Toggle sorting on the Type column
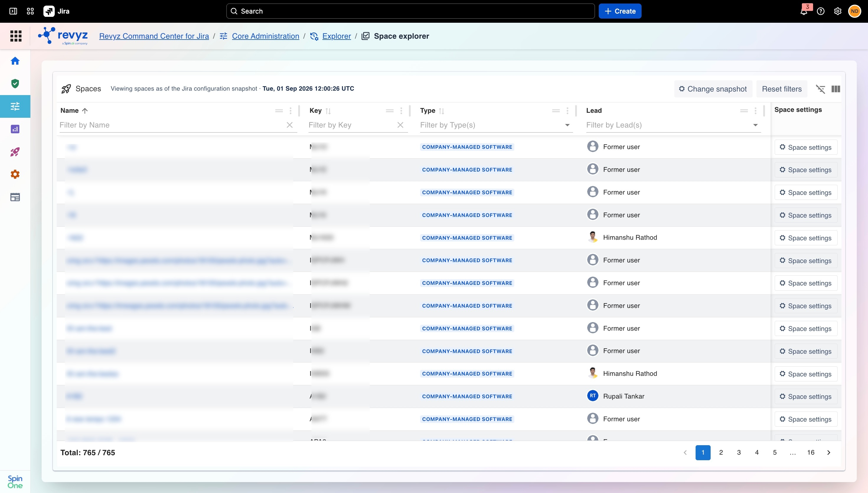The height and width of the screenshot is (493, 868). click(441, 111)
